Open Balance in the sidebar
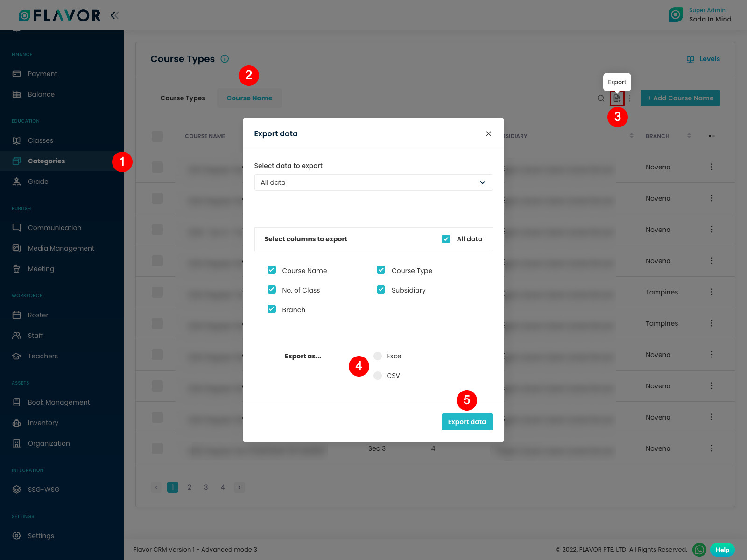This screenshot has width=747, height=560. (41, 94)
